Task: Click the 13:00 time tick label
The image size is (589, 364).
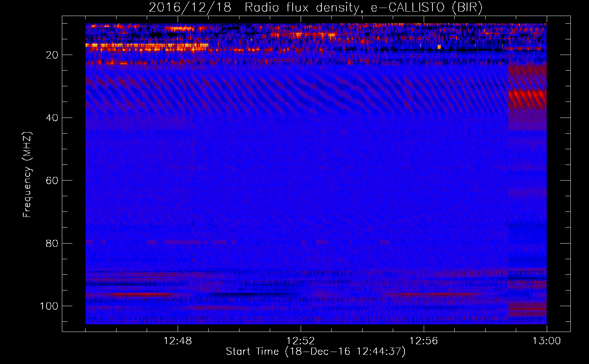Action: pos(547,341)
